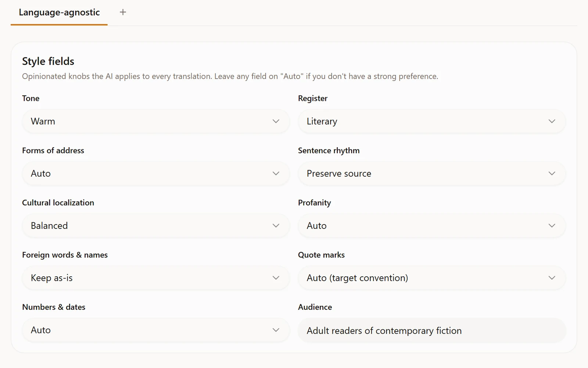588x368 pixels.
Task: Click the "Opinionated knobs" description text
Action: point(230,77)
